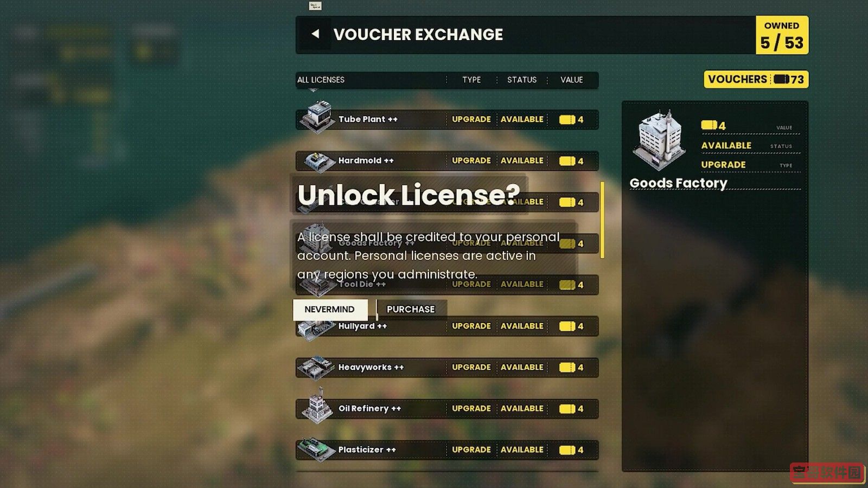This screenshot has width=868, height=488.
Task: Select the Hullyard ++ license row
Action: 447,326
